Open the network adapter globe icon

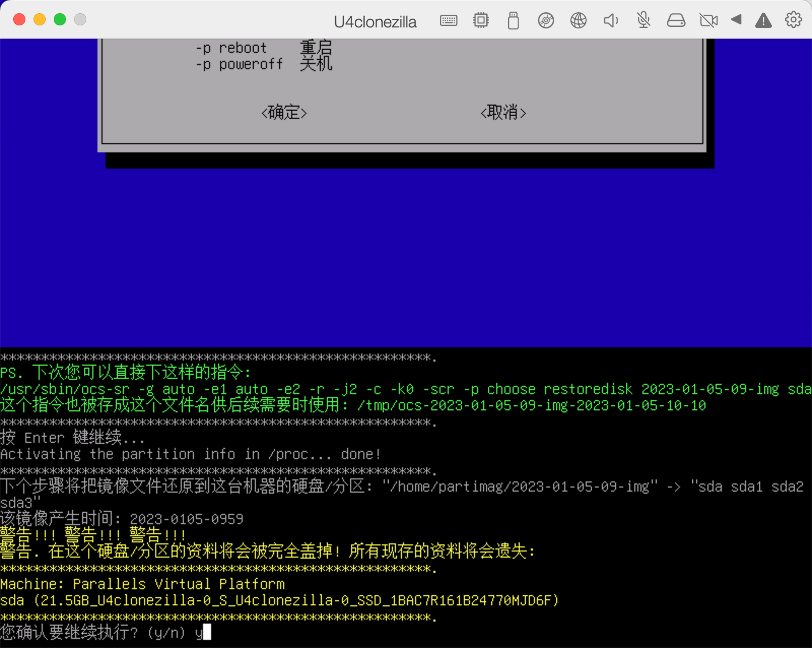[x=579, y=20]
